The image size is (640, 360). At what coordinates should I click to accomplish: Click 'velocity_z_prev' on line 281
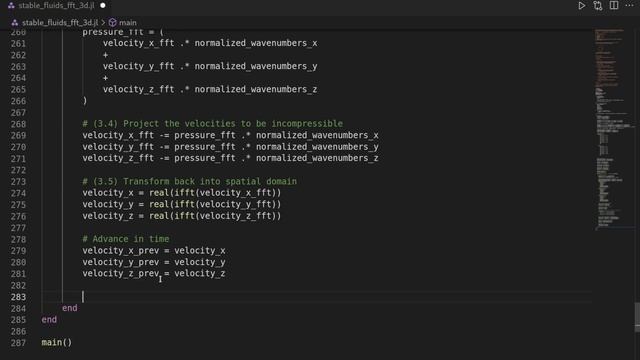[x=121, y=273]
